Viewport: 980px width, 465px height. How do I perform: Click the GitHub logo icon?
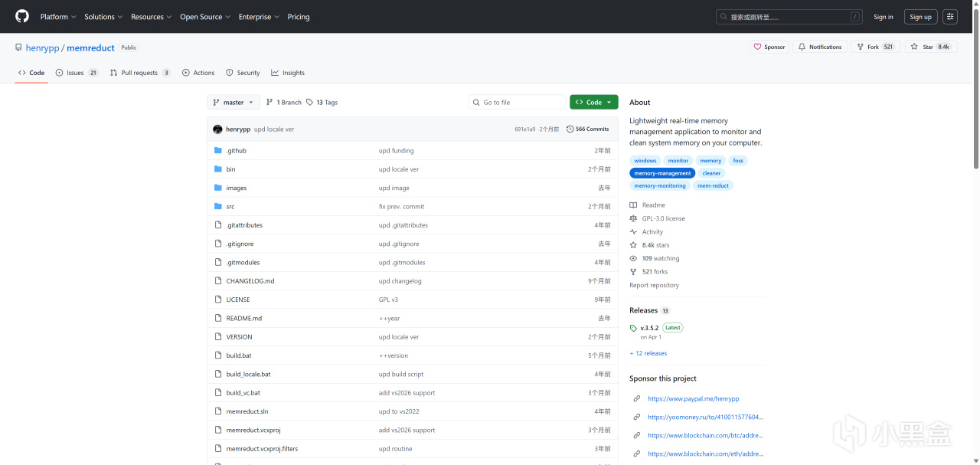(22, 16)
